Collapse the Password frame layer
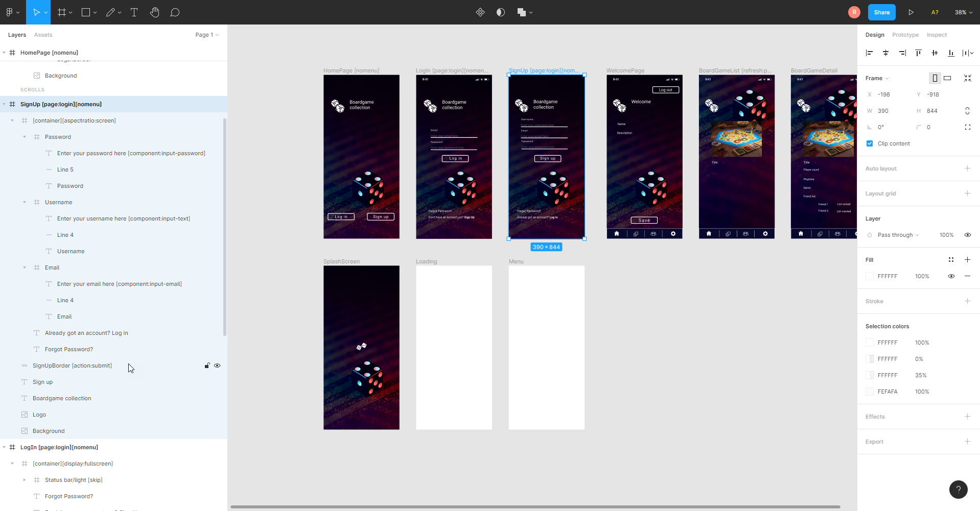Viewport: 980px width, 511px height. click(x=25, y=137)
